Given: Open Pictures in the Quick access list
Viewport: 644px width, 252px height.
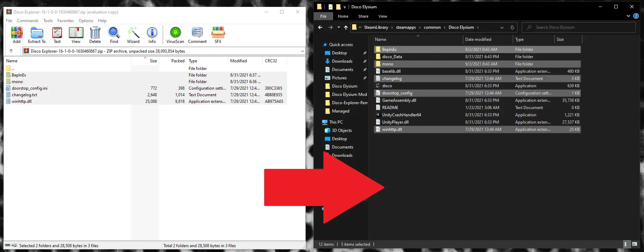Looking at the screenshot, I should [339, 78].
